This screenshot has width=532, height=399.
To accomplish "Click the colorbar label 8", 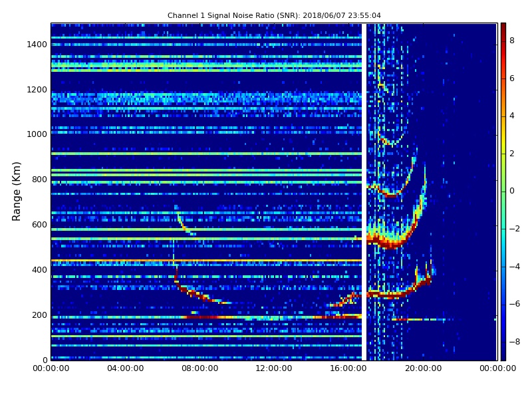I will pos(512,41).
